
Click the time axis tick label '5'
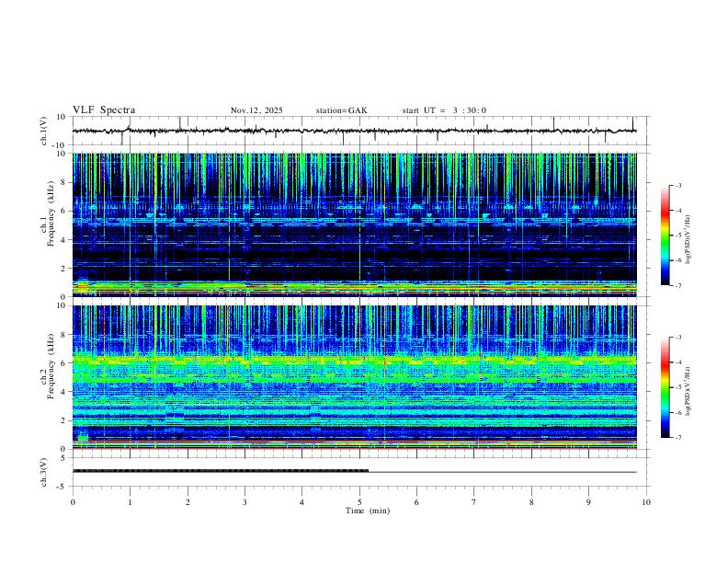[x=359, y=502]
